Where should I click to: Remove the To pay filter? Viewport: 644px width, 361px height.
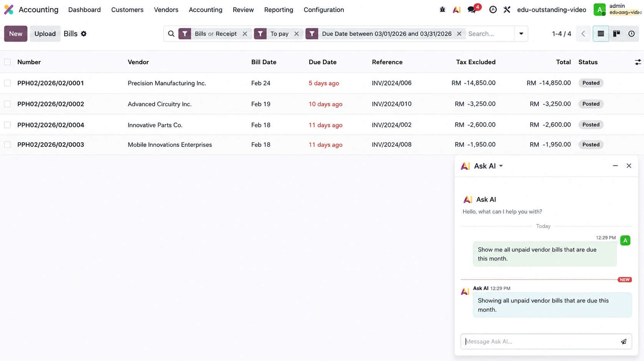[296, 34]
